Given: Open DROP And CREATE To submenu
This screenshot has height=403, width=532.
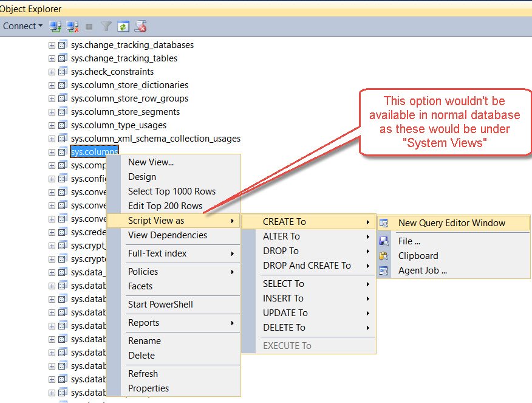Looking at the screenshot, I should [x=309, y=266].
